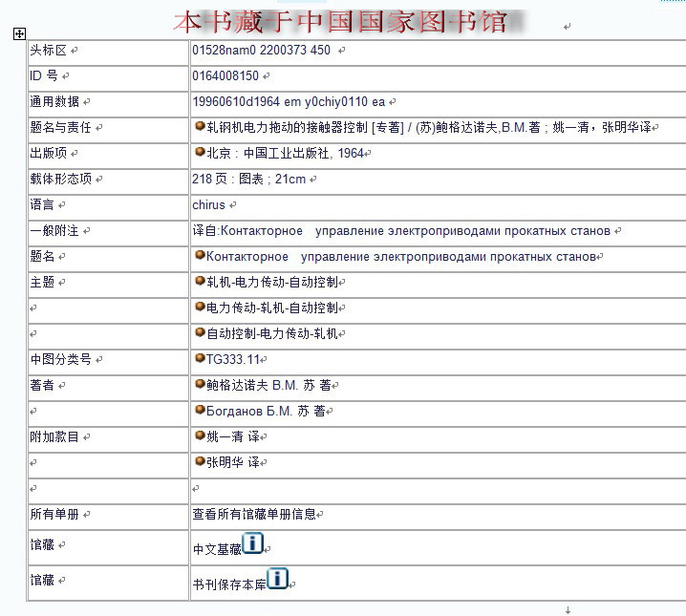Click bullet icon beside 姚一清 译
The height and width of the screenshot is (616, 686).
tap(200, 435)
